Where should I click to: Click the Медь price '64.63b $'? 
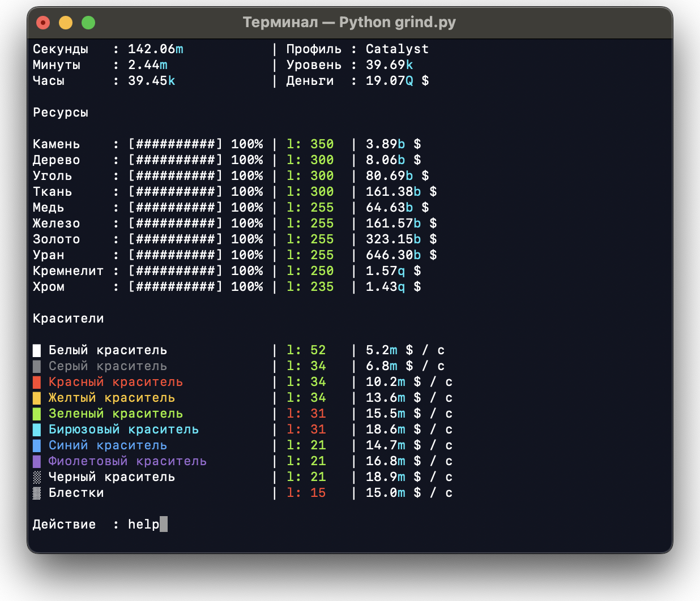(x=398, y=208)
